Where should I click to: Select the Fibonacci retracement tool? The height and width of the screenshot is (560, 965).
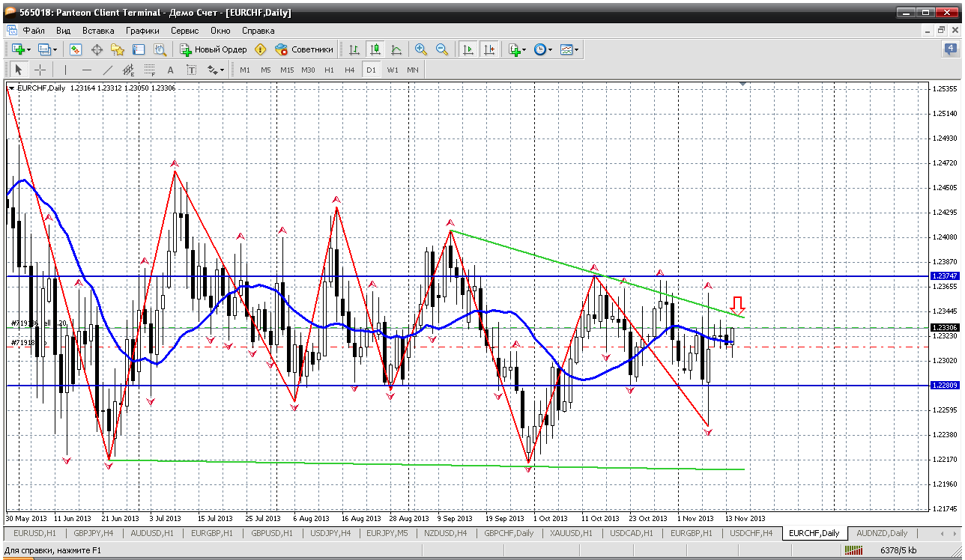coord(148,70)
